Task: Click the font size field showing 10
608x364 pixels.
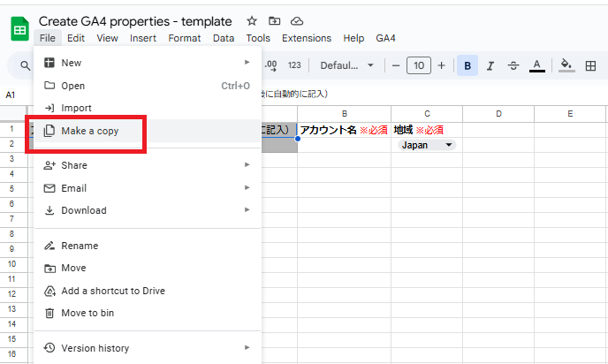Action: 418,65
